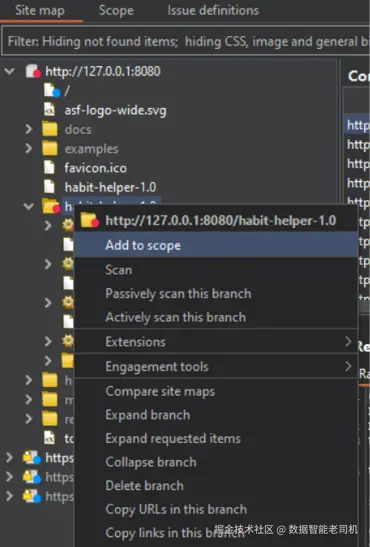Viewport: 370px width, 547px height.
Task: Choose Copy URLs in this branch
Action: (x=216, y=509)
